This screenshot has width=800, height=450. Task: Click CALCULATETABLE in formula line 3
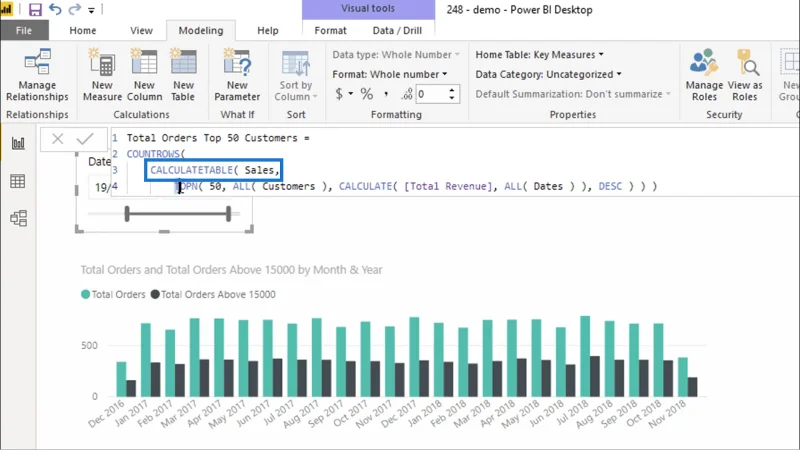(x=191, y=170)
